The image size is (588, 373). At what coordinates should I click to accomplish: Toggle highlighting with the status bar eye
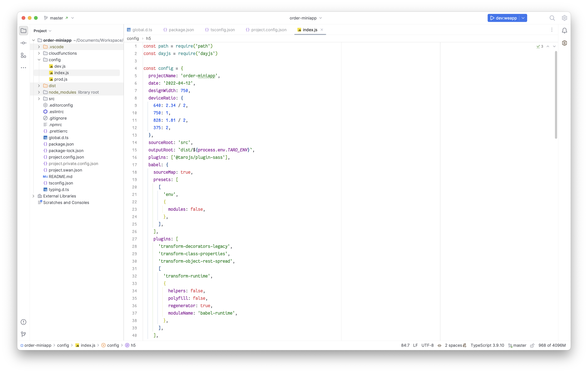440,345
